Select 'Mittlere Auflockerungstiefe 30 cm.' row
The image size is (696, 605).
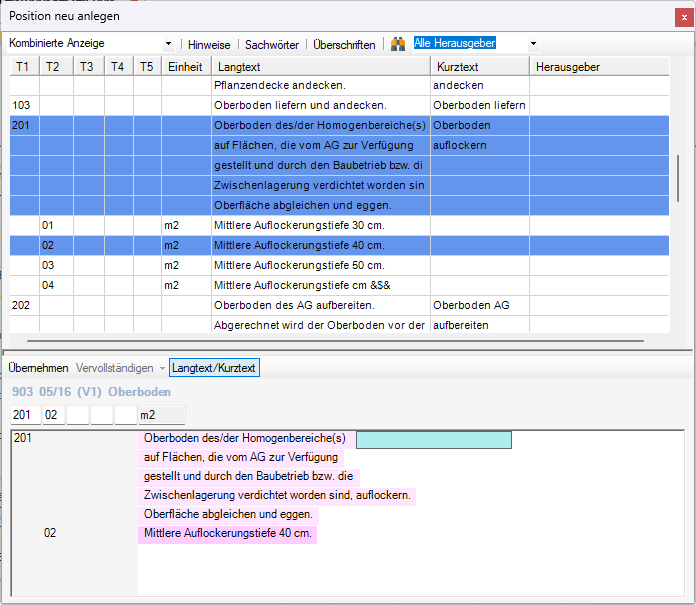pyautogui.click(x=339, y=225)
